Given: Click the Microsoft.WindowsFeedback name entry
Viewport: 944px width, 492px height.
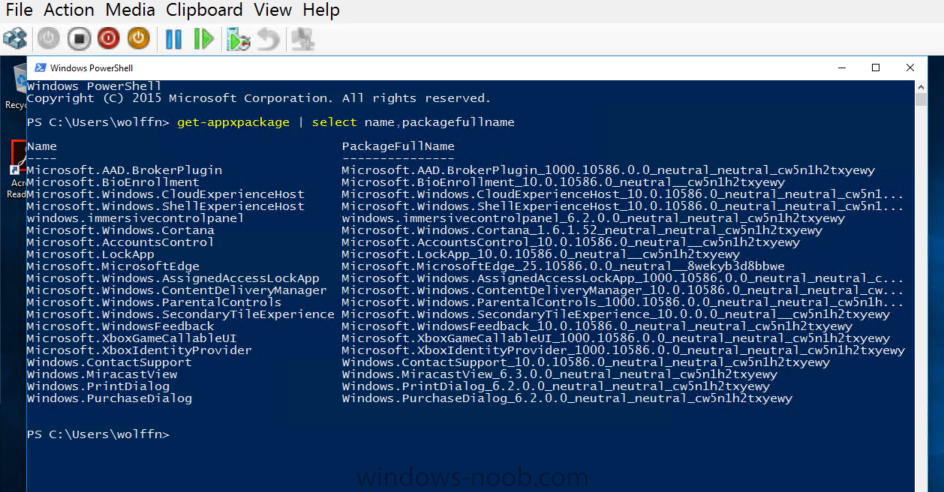Looking at the screenshot, I should point(120,326).
